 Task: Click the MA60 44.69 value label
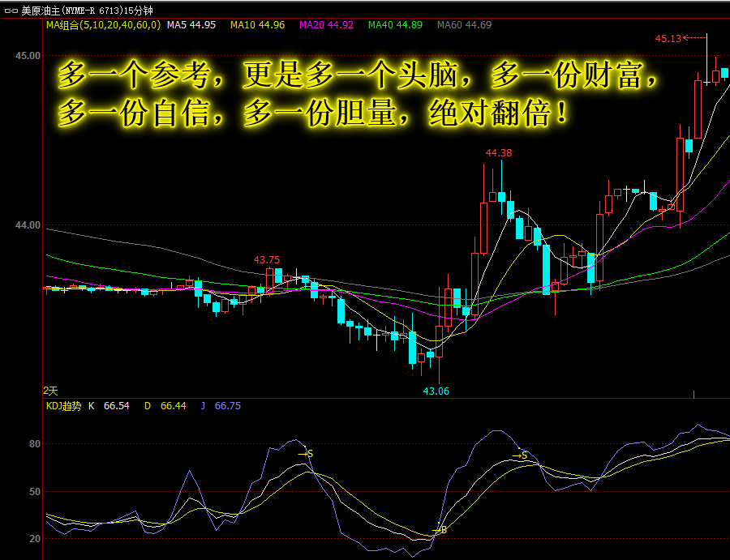tap(464, 25)
